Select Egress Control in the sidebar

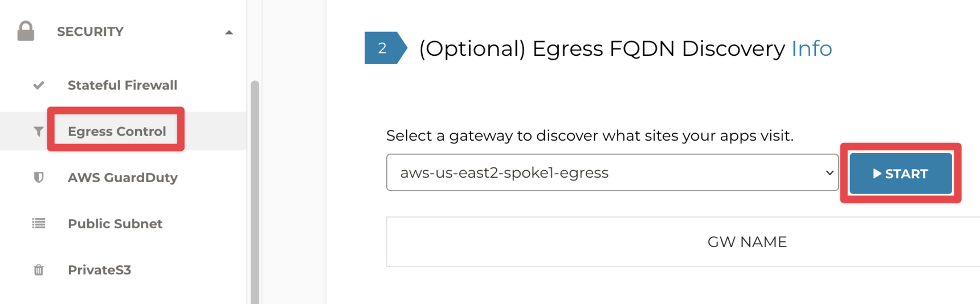click(x=117, y=132)
